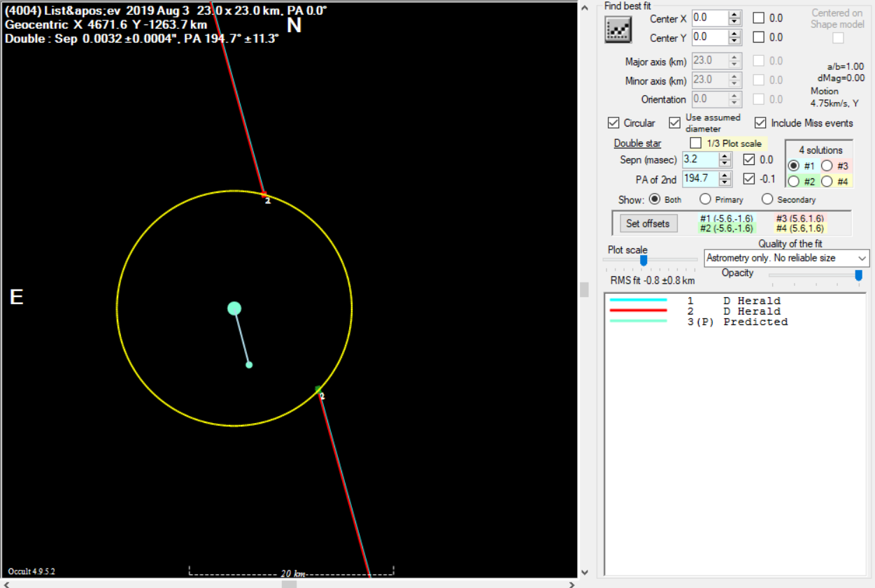Image resolution: width=875 pixels, height=588 pixels.
Task: Click the Plot scale slider handle
Action: click(x=643, y=260)
